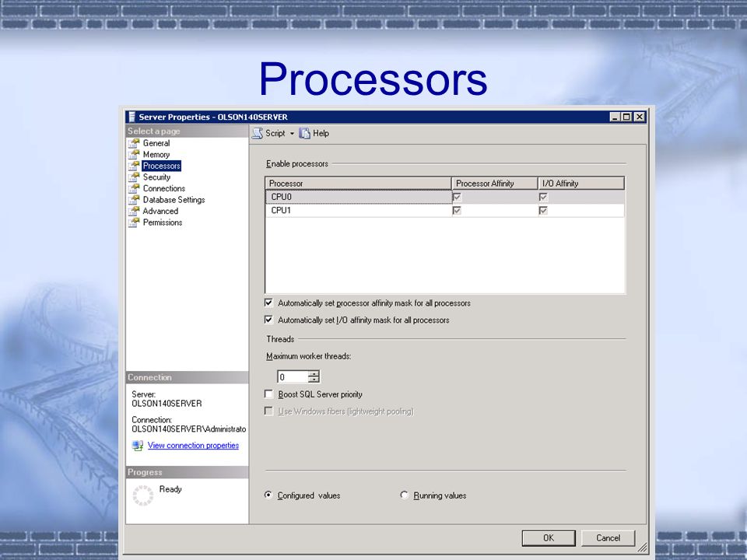The width and height of the screenshot is (747, 560).
Task: Click the Memory page icon
Action: click(134, 154)
